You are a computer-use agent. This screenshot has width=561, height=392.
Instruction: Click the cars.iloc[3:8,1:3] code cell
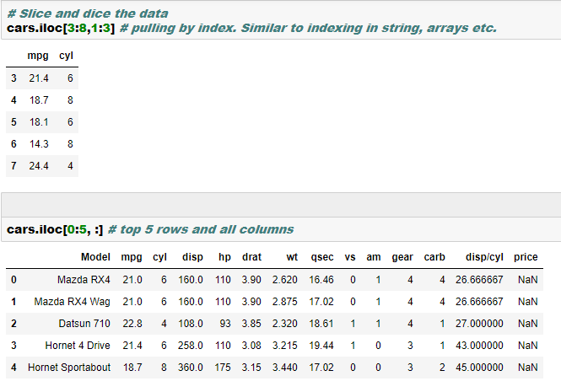coord(253,29)
